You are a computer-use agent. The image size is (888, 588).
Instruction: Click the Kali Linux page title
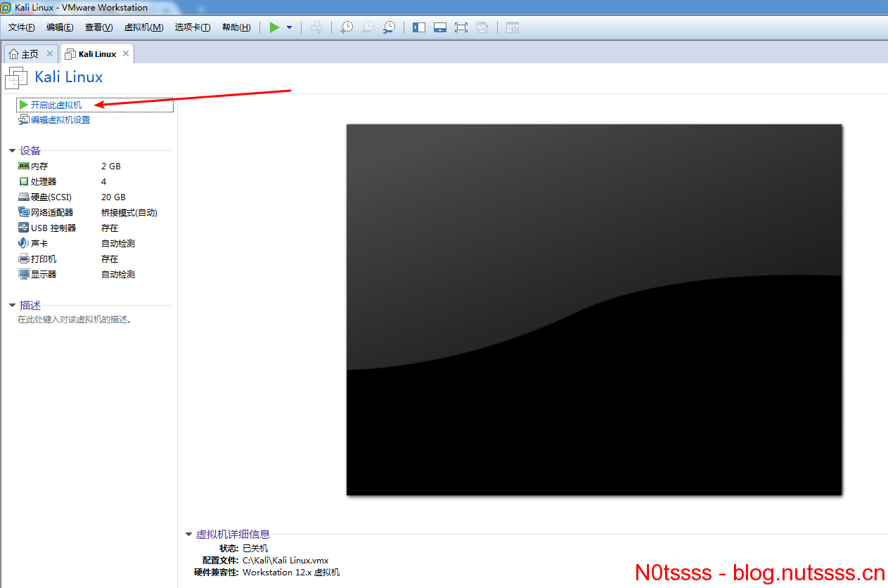(x=69, y=77)
